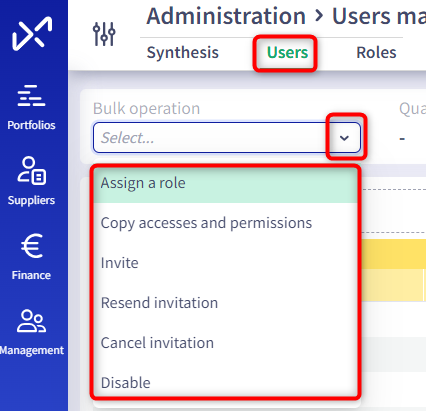Switch to the Users tab
Screen dimensions: 426x411
(x=287, y=53)
